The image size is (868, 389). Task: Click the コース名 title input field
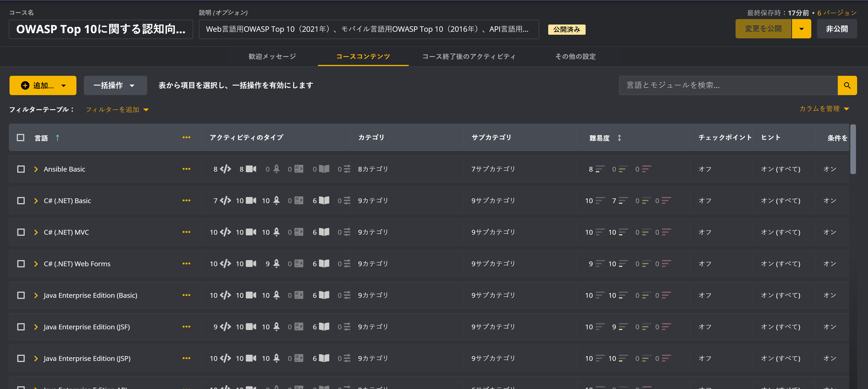[x=101, y=29]
